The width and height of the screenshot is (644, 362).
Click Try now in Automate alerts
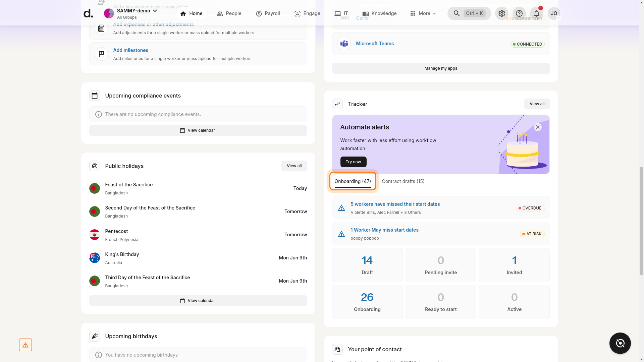point(353,162)
